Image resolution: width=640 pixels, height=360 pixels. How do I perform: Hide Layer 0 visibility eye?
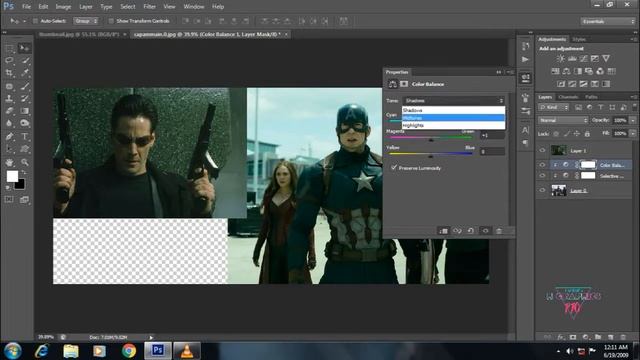(x=542, y=190)
